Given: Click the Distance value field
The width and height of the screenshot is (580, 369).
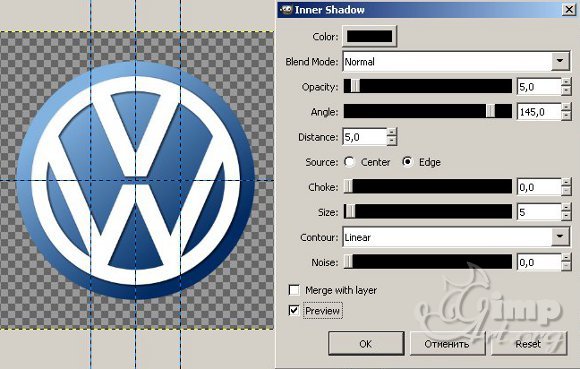Looking at the screenshot, I should (365, 137).
